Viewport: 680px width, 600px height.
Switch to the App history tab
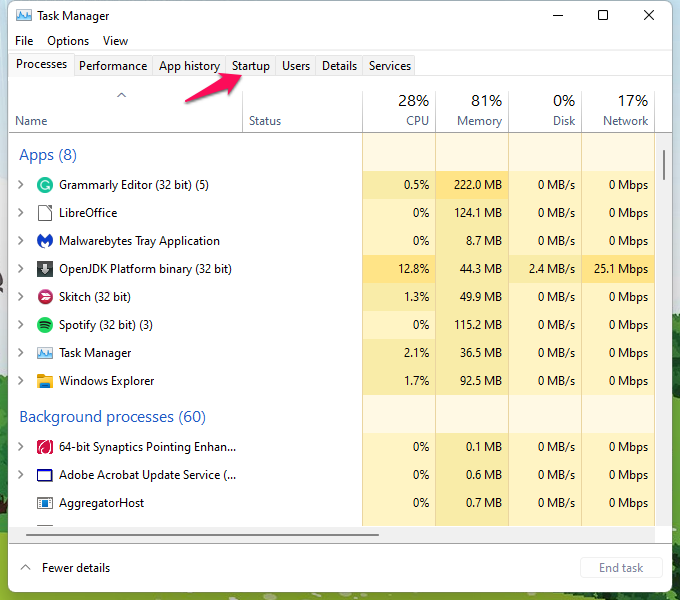[x=190, y=66]
